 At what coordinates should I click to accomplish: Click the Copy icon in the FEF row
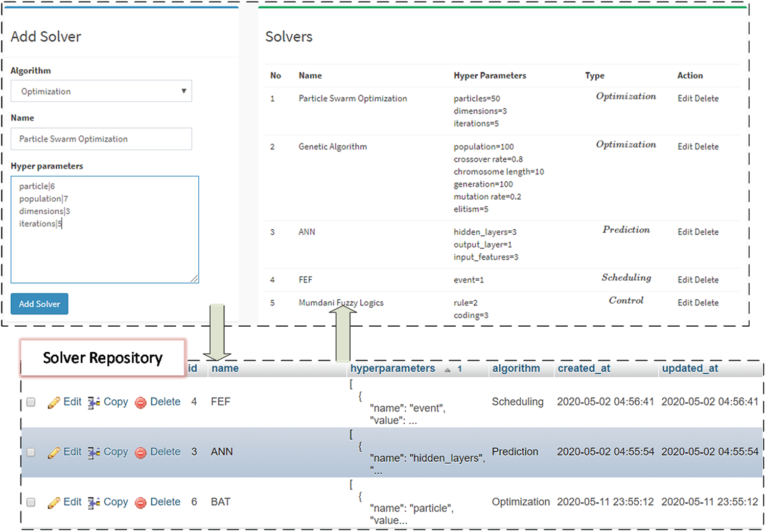pos(94,402)
